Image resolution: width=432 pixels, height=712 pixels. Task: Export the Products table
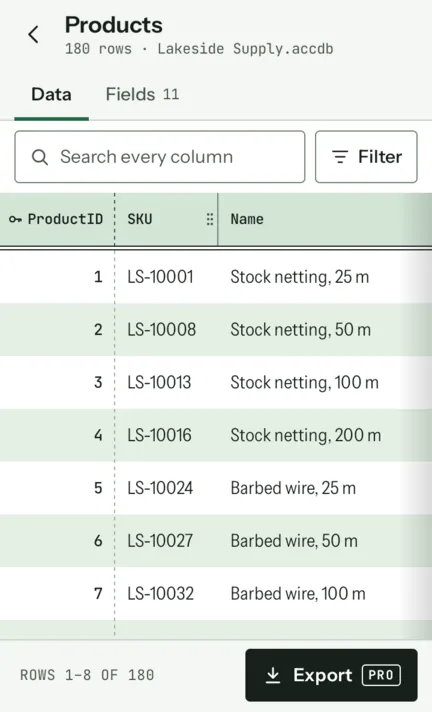tap(331, 675)
